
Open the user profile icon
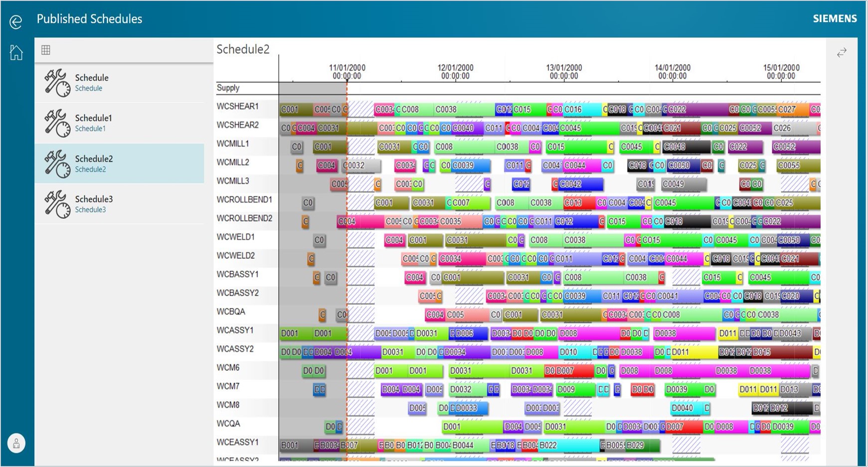click(16, 443)
